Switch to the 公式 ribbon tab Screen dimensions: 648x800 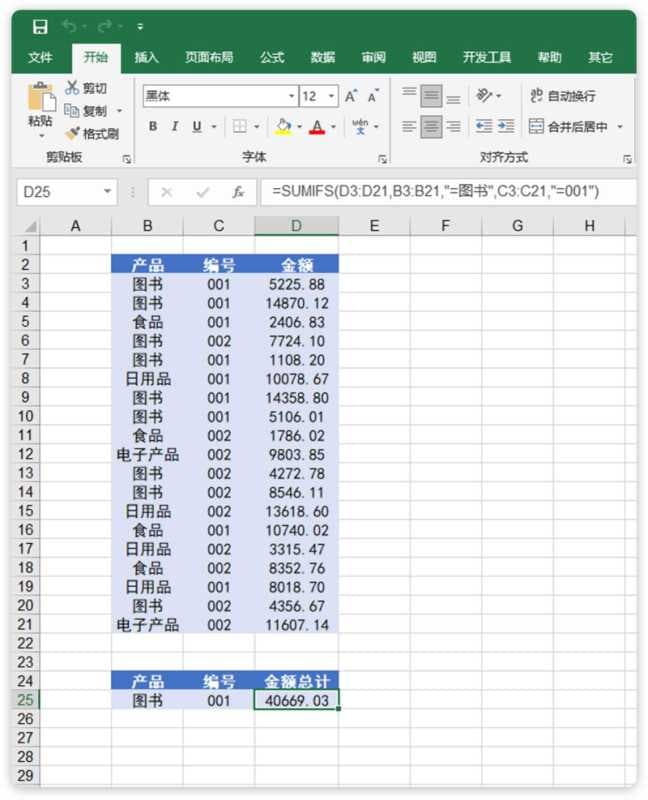pyautogui.click(x=272, y=57)
